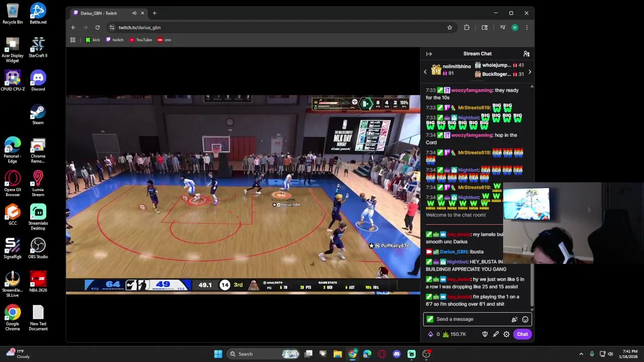Open Battle.net desktop shortcut
Screen dimensions: 644x362
pyautogui.click(x=38, y=14)
